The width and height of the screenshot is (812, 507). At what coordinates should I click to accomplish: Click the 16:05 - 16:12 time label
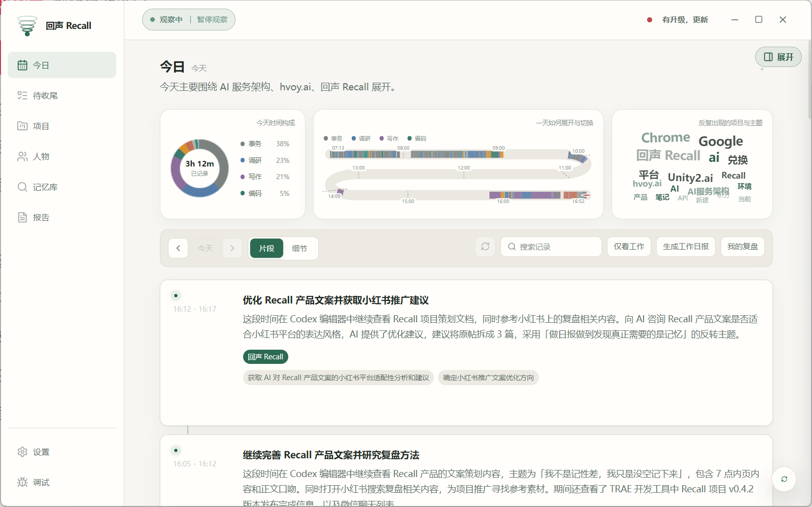tap(195, 464)
